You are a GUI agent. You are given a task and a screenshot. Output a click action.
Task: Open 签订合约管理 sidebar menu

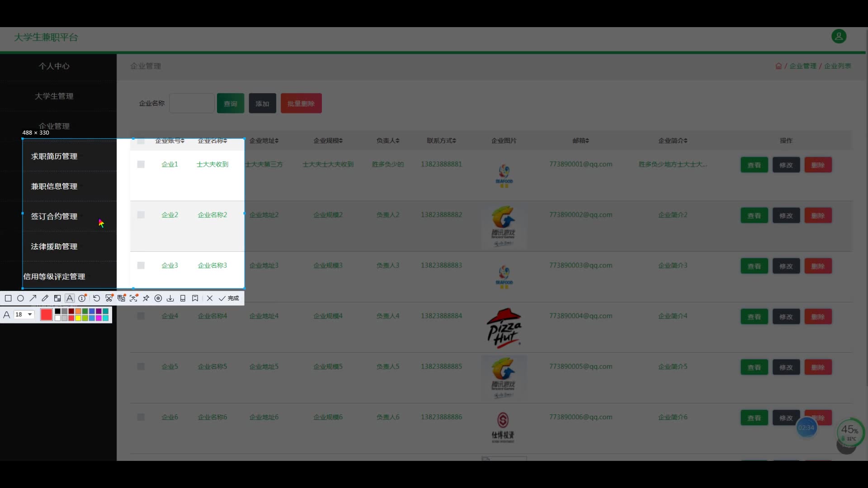click(x=54, y=216)
